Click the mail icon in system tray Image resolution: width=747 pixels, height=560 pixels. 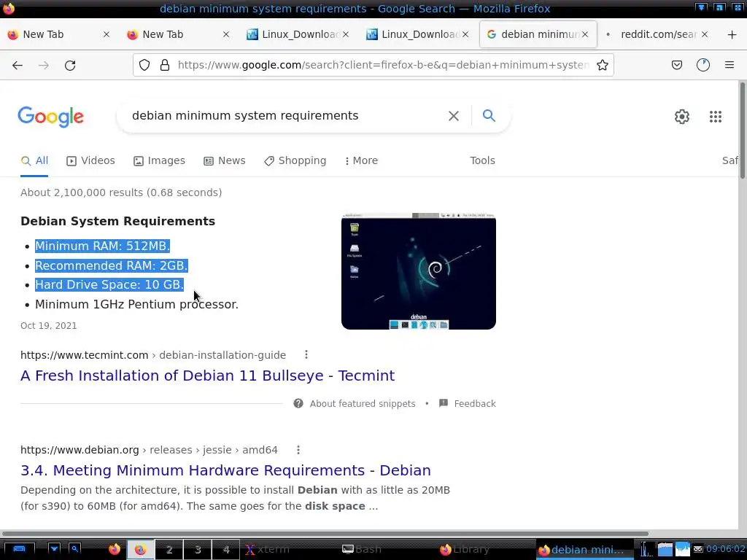tap(698, 550)
